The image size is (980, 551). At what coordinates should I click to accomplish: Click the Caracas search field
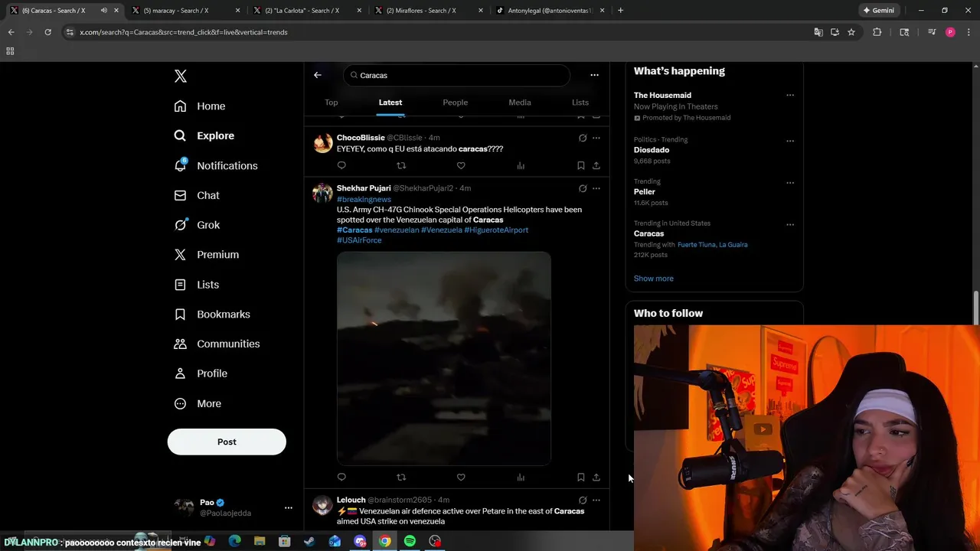tap(456, 75)
